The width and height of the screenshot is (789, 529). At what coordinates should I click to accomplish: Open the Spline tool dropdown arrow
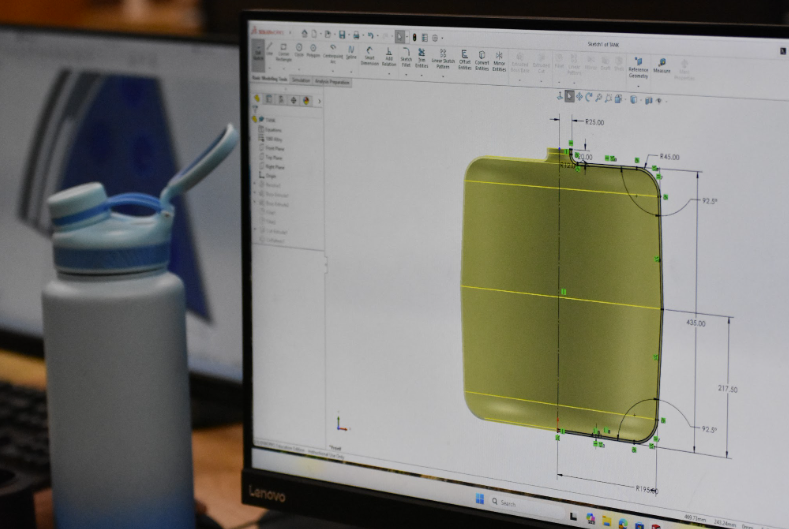click(351, 71)
